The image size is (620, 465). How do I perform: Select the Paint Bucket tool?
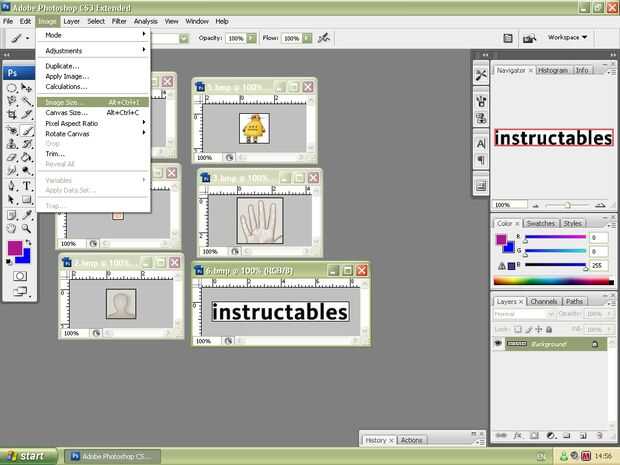(x=26, y=157)
